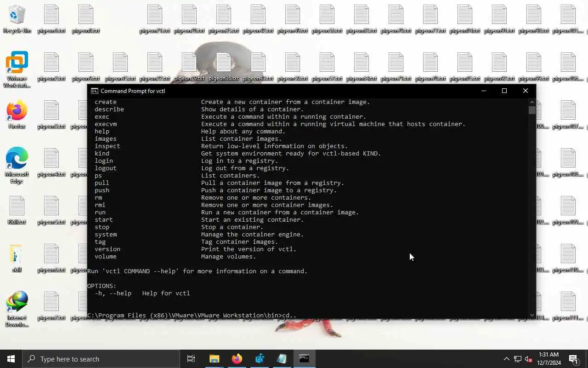Image resolution: width=588 pixels, height=368 pixels.
Task: Select the Microsoft Edge desktop shortcut
Action: click(x=17, y=165)
